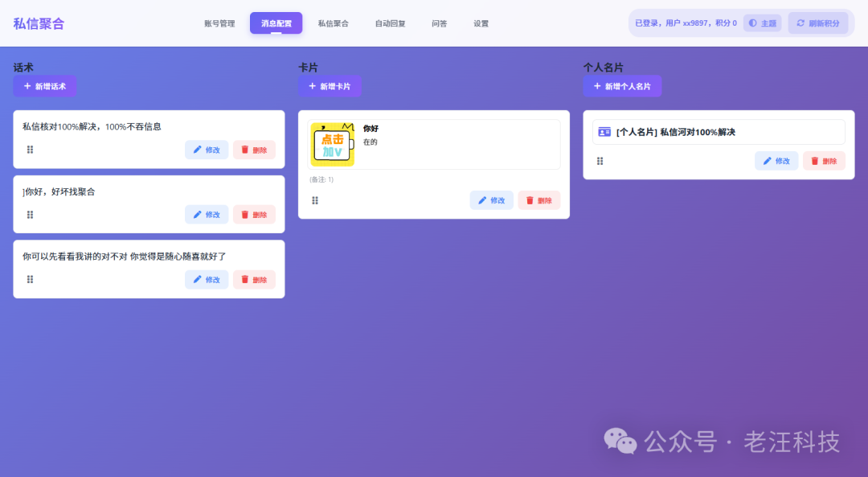
Task: Click the card title 你好
Action: 371,129
